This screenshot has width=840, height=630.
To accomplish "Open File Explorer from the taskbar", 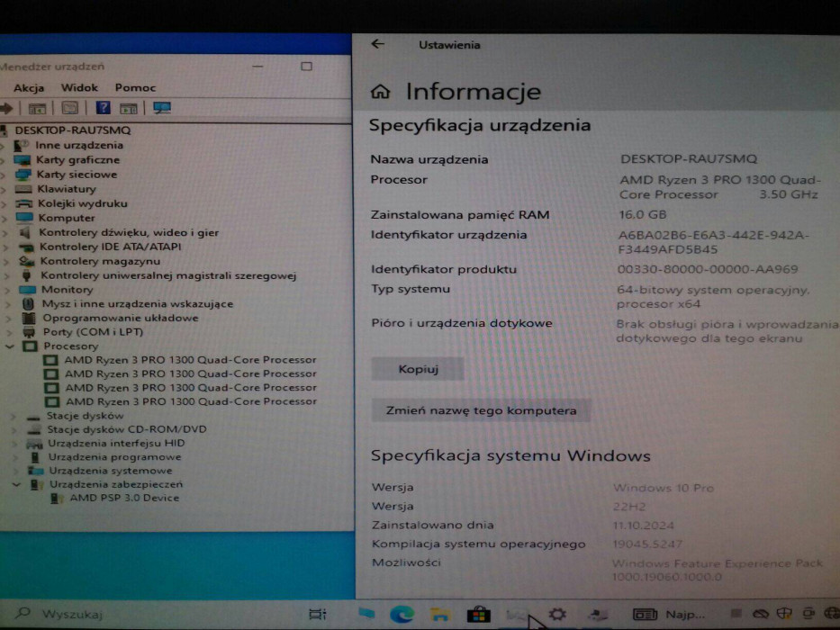I will tap(440, 614).
